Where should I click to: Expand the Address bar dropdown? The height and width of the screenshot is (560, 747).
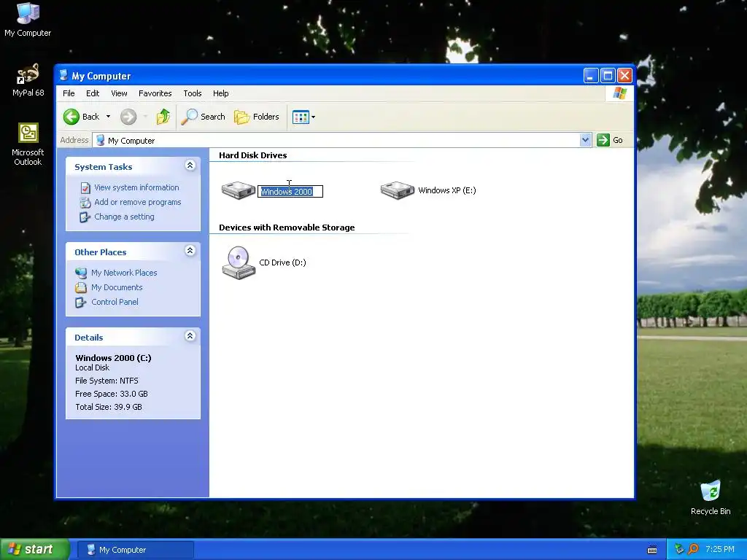click(x=585, y=140)
